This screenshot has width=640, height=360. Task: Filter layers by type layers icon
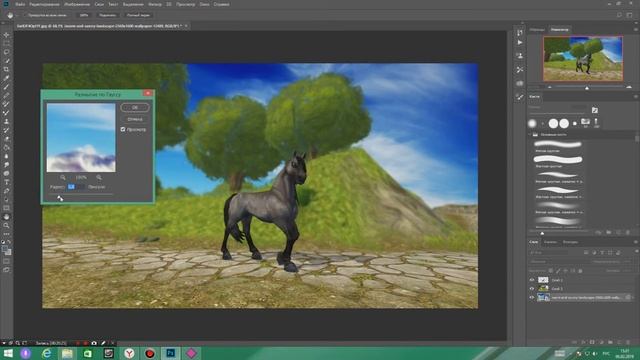pyautogui.click(x=603, y=253)
